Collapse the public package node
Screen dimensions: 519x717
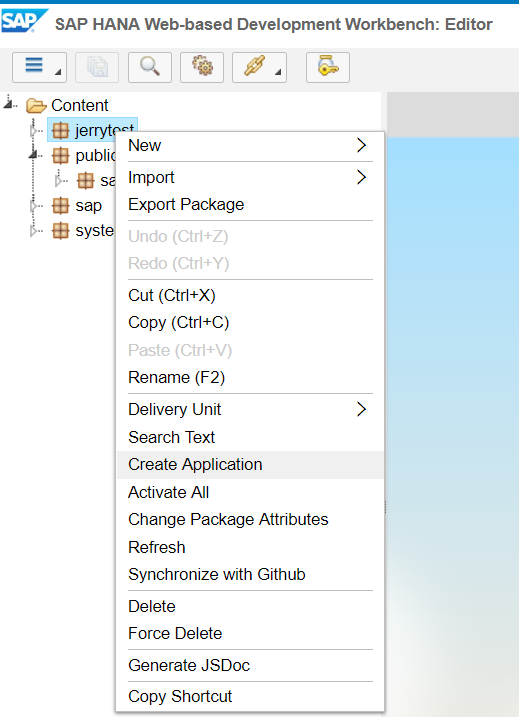33,155
